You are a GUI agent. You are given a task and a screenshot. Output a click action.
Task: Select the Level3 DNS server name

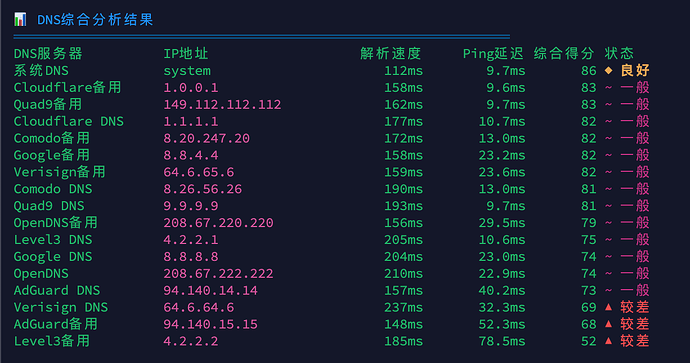click(53, 240)
